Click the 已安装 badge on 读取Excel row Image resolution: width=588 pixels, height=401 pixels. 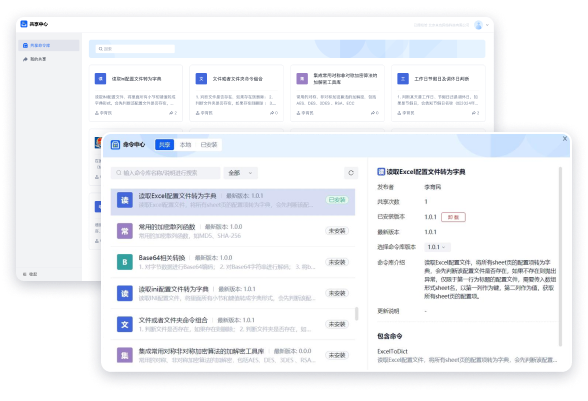coord(337,200)
